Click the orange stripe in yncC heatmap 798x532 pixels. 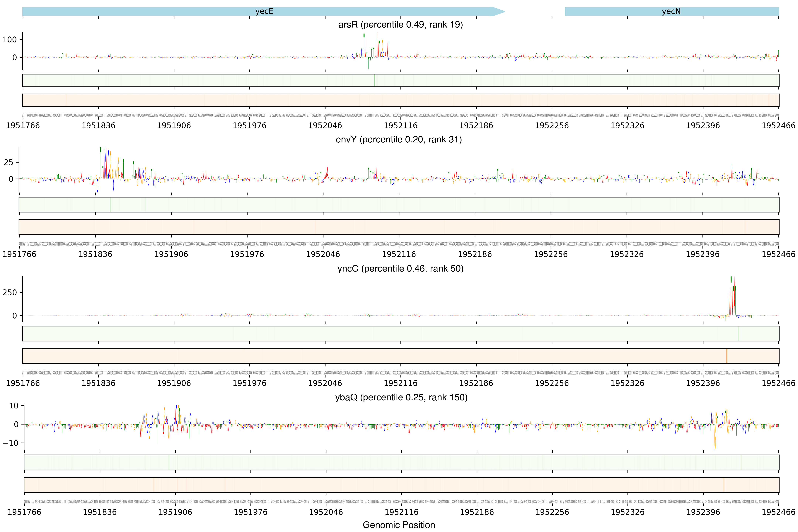(727, 356)
